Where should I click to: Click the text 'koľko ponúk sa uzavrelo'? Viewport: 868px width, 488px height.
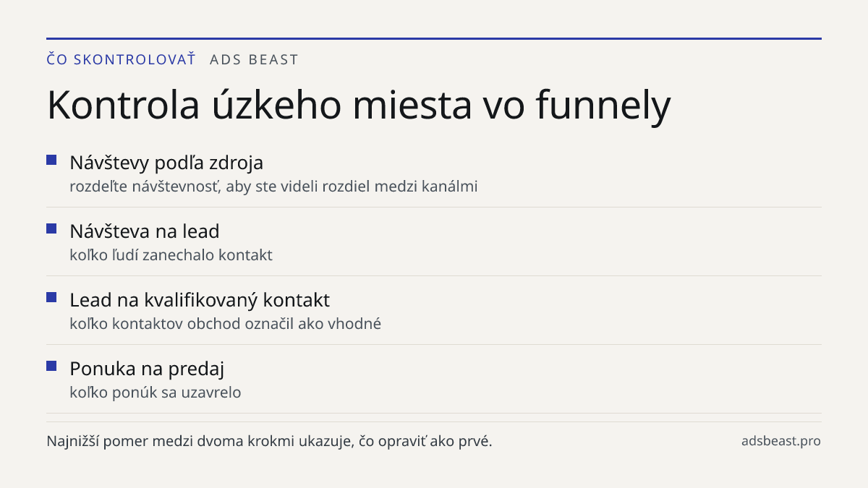(155, 393)
